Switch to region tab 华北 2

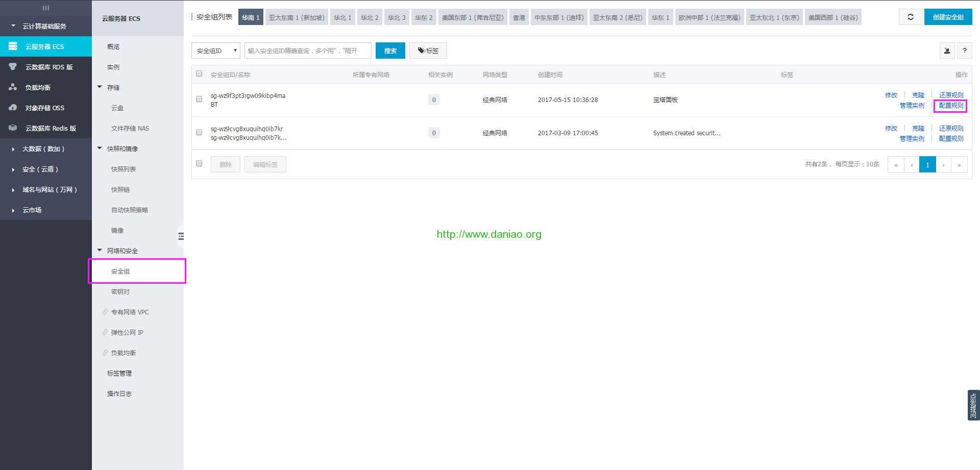pyautogui.click(x=370, y=17)
